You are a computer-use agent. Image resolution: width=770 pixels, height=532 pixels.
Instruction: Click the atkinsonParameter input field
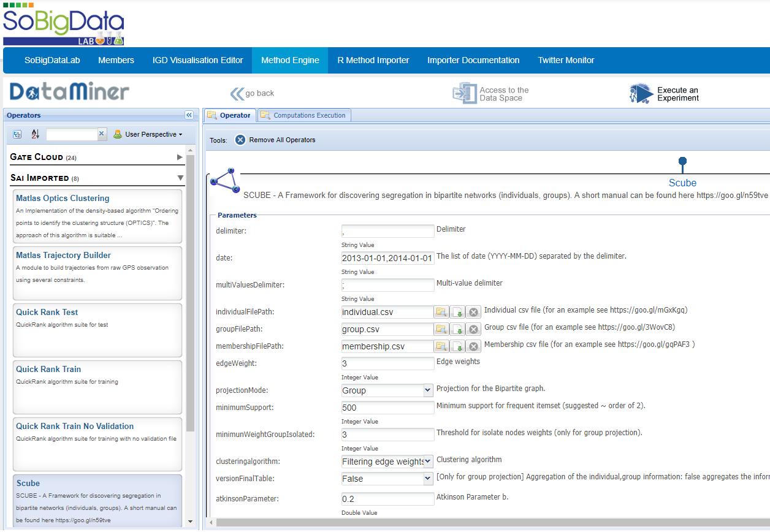(x=387, y=499)
